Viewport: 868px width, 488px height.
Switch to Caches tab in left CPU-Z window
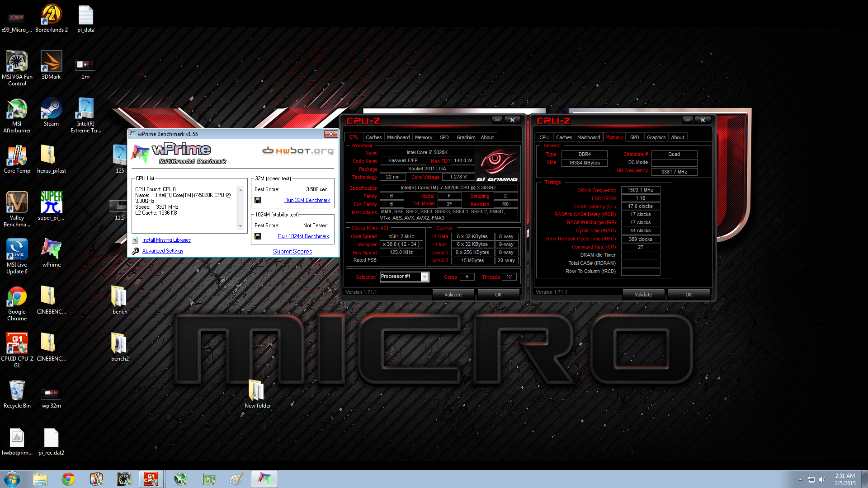pos(373,137)
